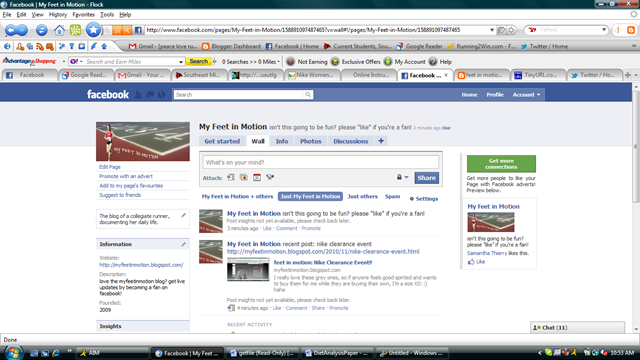Open the Tools menu
Screen dimensions: 640x360
tap(107, 15)
